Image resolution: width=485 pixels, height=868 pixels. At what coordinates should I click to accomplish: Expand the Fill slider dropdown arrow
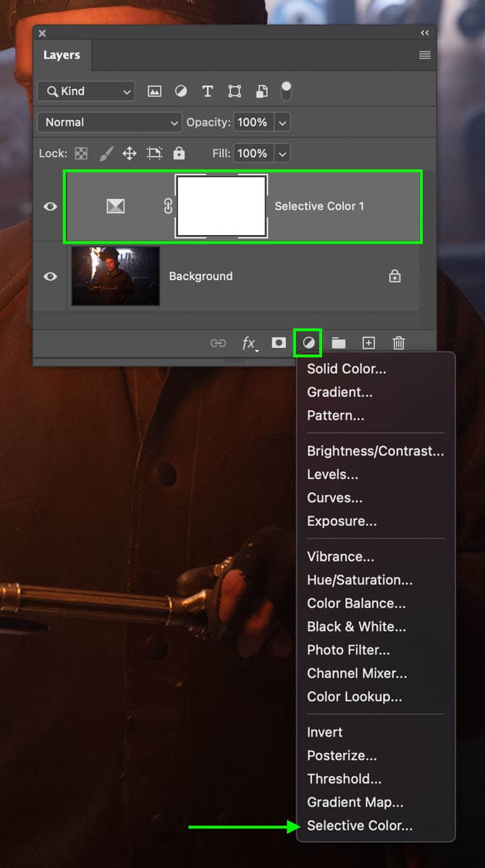click(x=282, y=153)
